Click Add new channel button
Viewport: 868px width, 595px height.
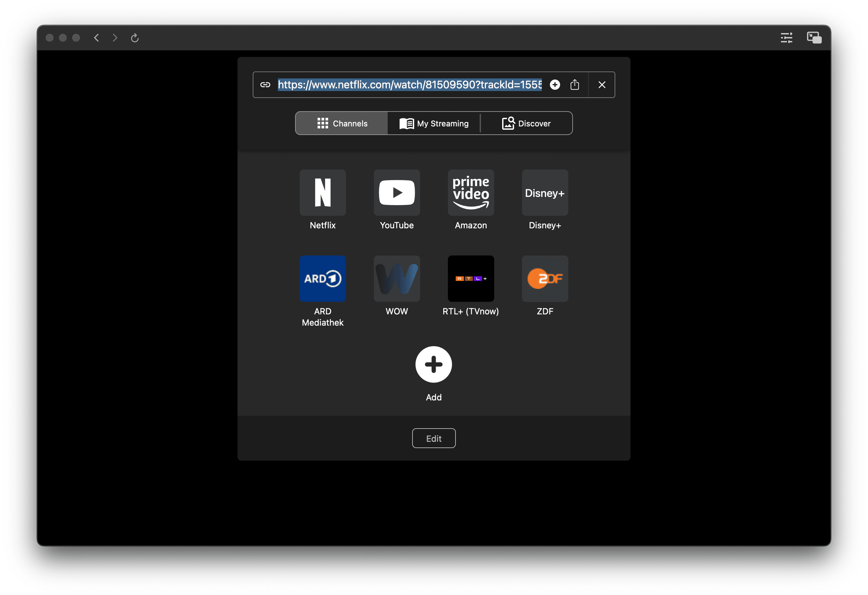433,364
